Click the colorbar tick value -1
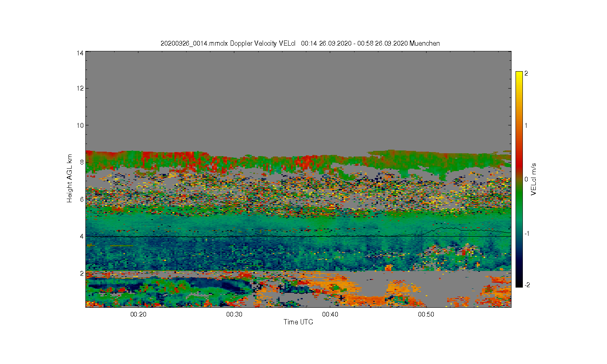This screenshot has height=364, width=607. [527, 234]
